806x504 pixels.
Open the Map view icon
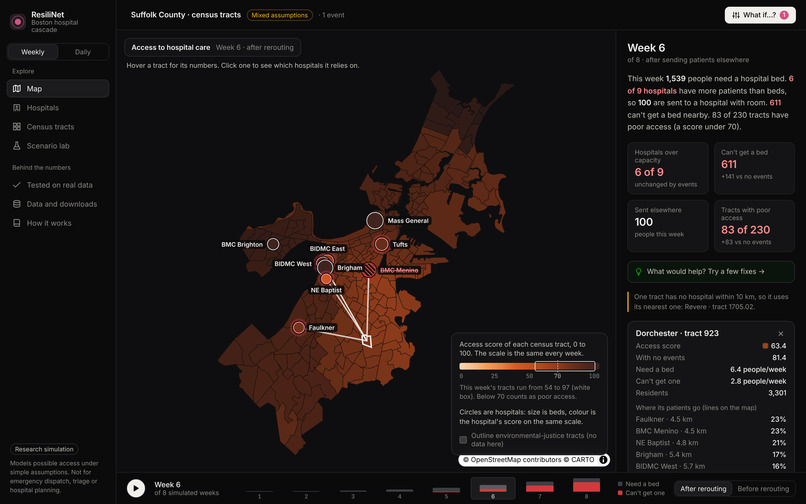click(x=16, y=88)
